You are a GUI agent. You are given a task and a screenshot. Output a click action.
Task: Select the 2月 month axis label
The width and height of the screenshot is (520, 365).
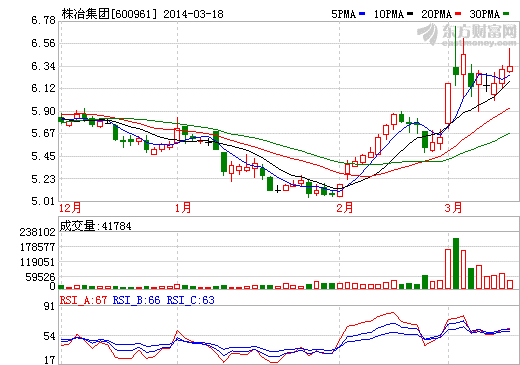344,208
